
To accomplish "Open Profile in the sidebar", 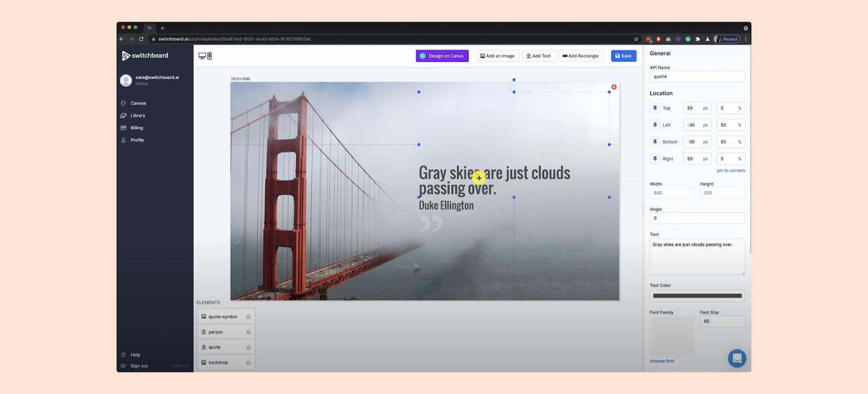I will tap(137, 140).
